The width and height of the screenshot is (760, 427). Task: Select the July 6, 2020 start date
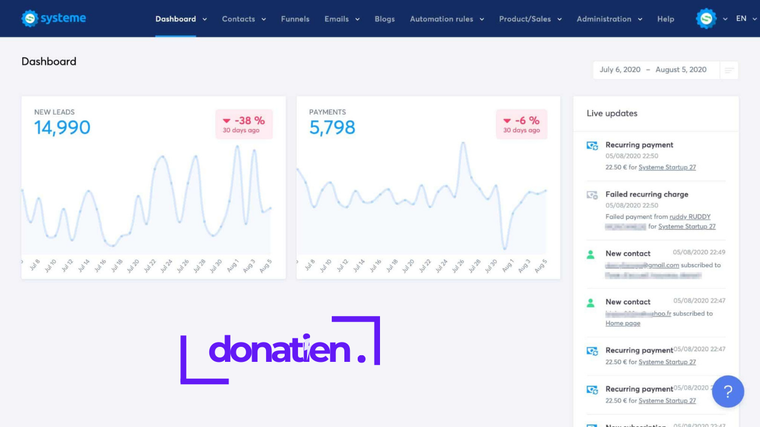pyautogui.click(x=620, y=70)
